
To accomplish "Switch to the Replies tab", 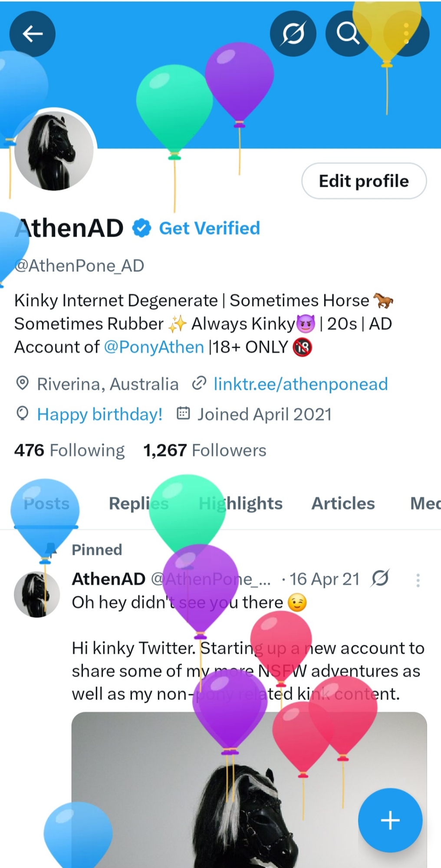I will (138, 503).
